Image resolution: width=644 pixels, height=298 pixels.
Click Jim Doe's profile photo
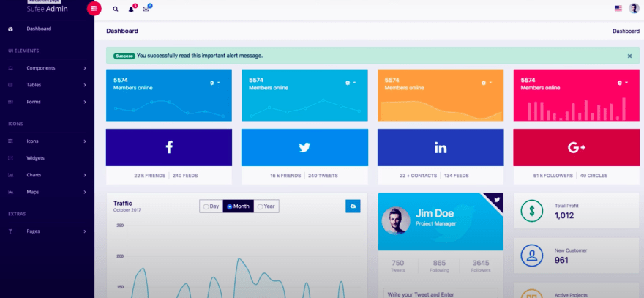click(396, 220)
